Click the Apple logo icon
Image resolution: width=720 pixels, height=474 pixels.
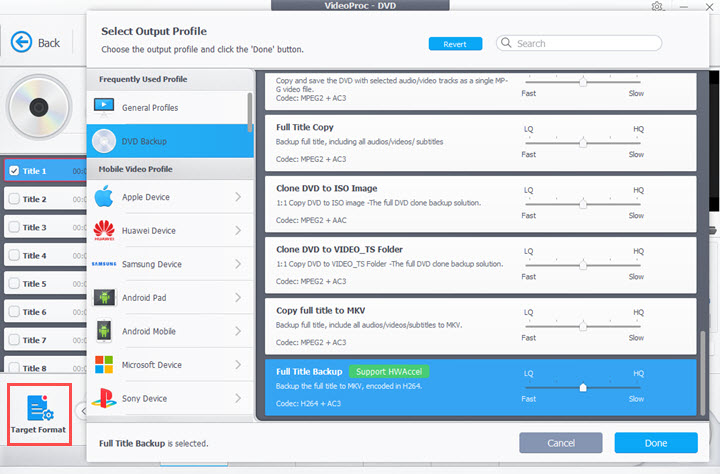[104, 197]
